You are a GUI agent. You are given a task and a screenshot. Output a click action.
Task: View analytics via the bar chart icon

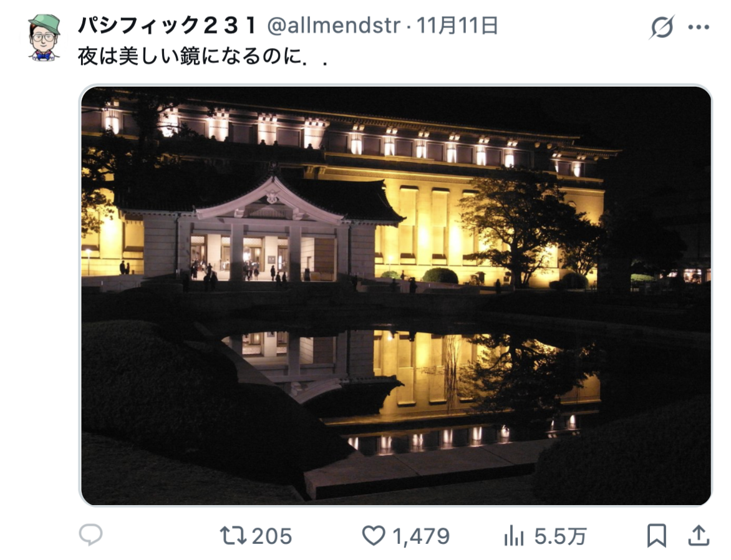[x=514, y=535]
